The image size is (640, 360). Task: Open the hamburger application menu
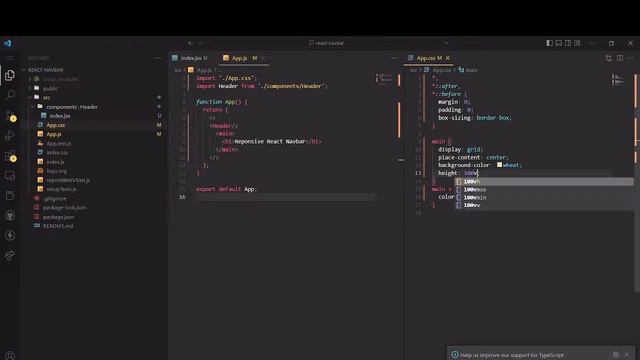click(10, 58)
